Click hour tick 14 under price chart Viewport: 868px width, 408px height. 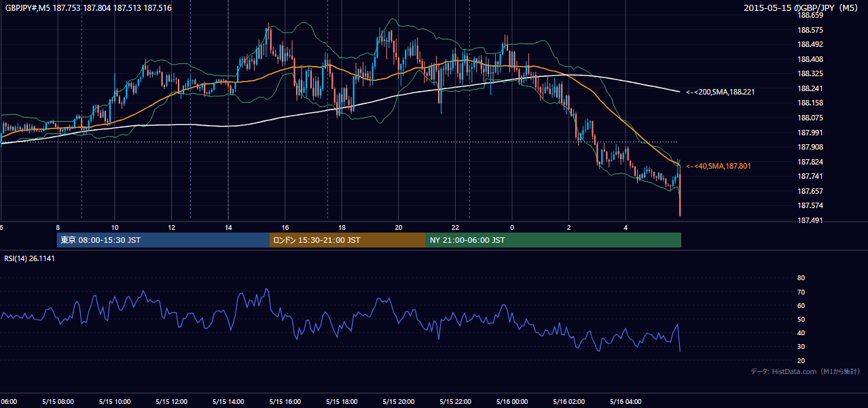[228, 228]
